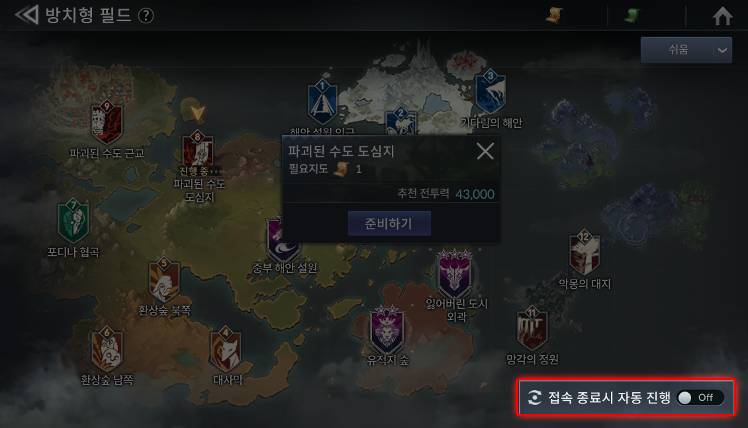Choose the 유적지 숲 region badge
Image resolution: width=748 pixels, height=428 pixels.
click(387, 330)
